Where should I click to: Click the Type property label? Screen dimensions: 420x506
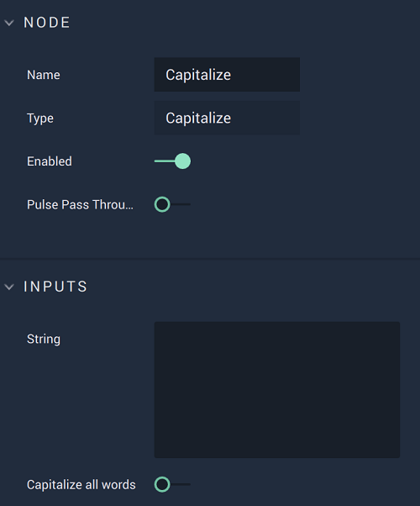(x=40, y=119)
